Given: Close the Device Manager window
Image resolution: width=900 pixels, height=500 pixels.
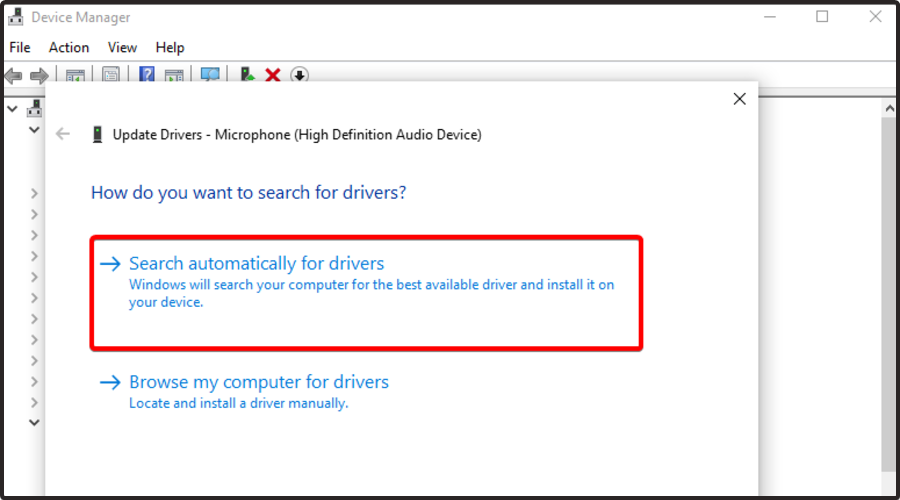Looking at the screenshot, I should point(875,17).
